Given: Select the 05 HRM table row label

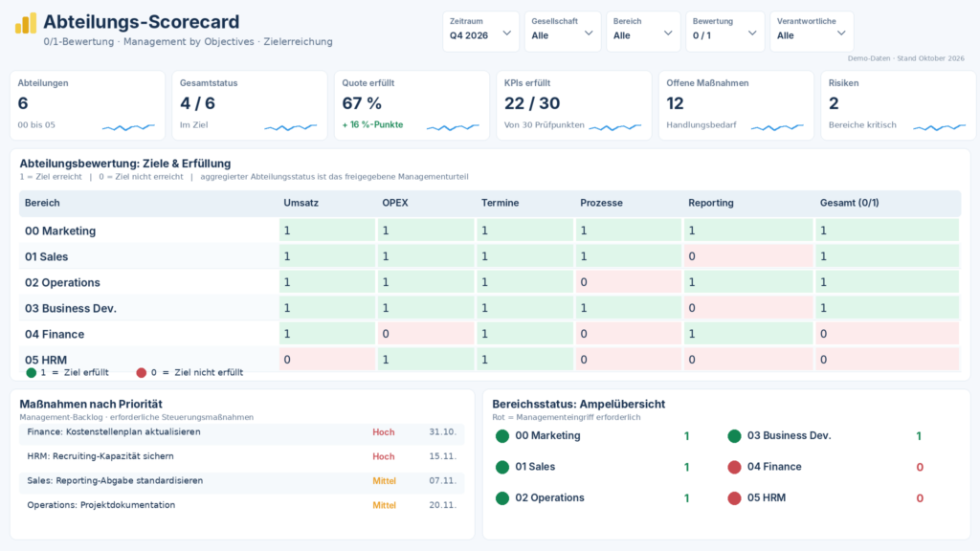Looking at the screenshot, I should point(46,360).
